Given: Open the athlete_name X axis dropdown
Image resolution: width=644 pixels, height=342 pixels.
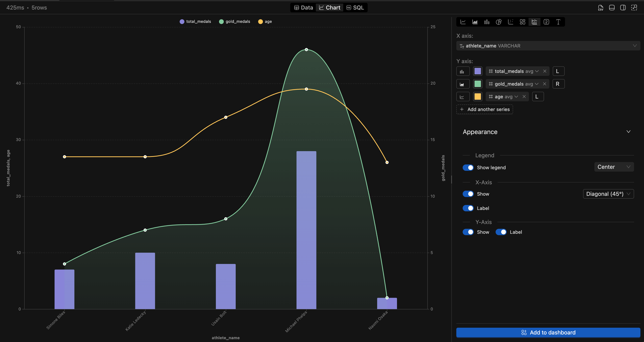Looking at the screenshot, I should point(548,46).
